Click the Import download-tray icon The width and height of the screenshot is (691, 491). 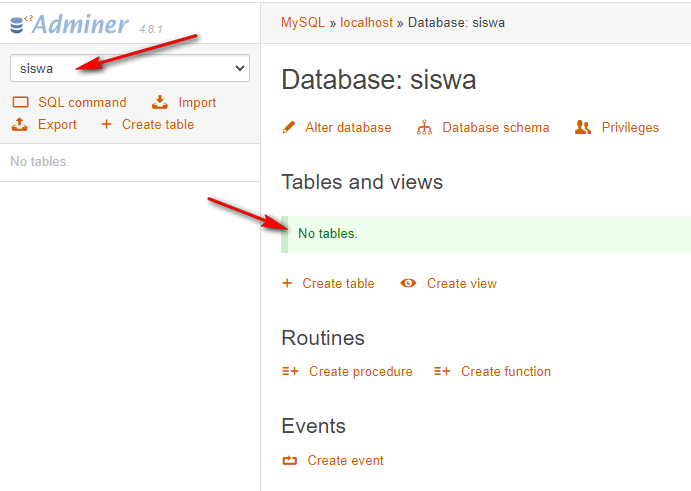tap(160, 102)
